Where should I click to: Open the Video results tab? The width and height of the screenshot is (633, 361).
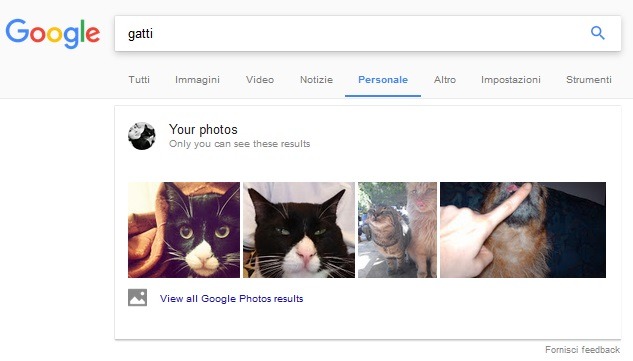pyautogui.click(x=260, y=80)
